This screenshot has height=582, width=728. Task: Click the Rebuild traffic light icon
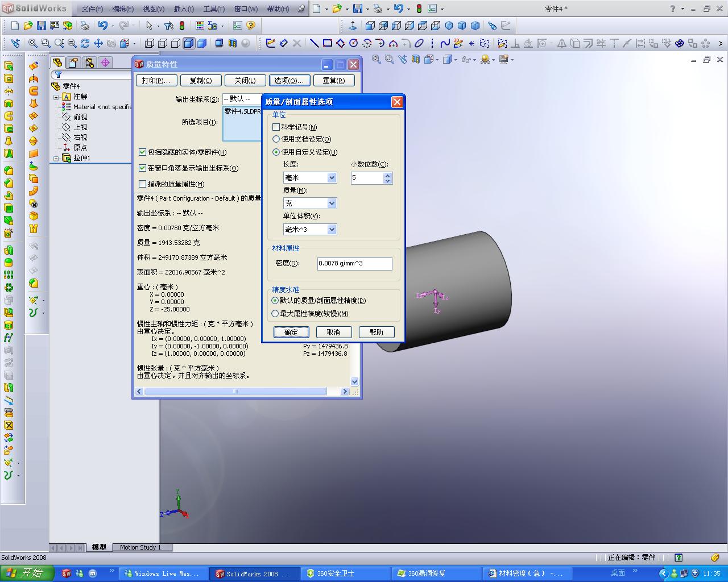click(x=182, y=26)
